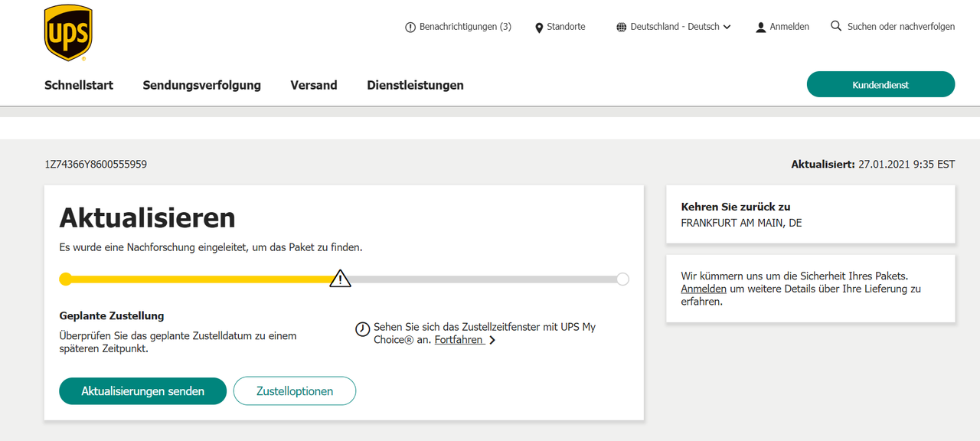Image resolution: width=980 pixels, height=441 pixels.
Task: Open the Standorte link
Action: point(560,27)
